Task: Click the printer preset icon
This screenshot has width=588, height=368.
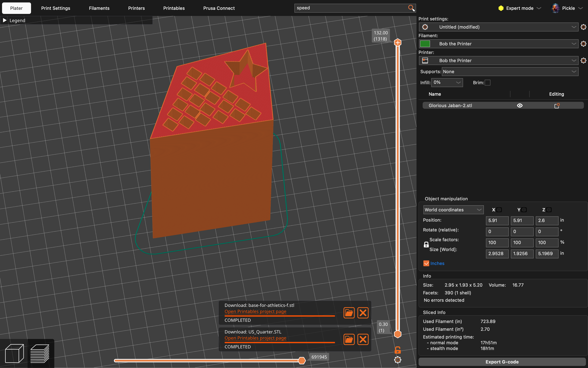Action: tap(425, 61)
